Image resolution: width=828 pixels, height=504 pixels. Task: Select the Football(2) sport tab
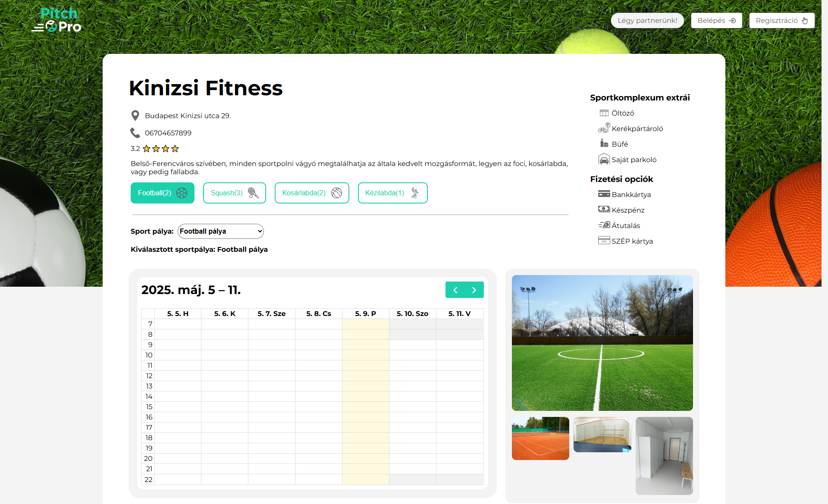(x=162, y=193)
